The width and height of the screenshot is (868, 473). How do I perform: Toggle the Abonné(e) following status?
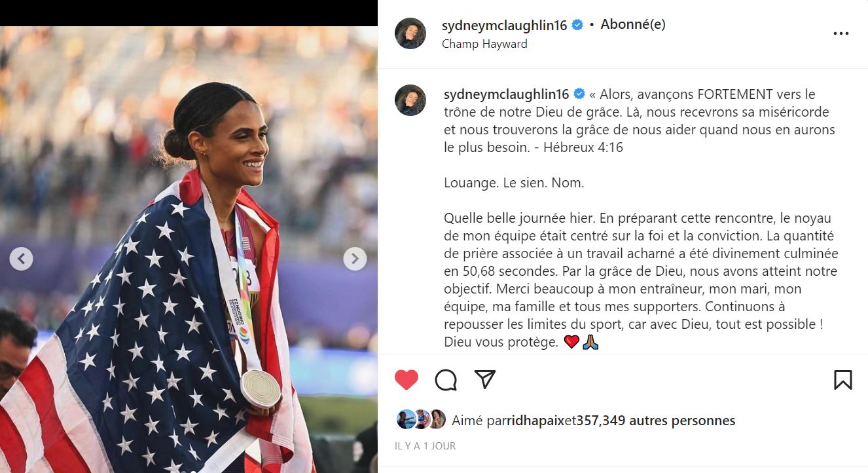tap(633, 24)
